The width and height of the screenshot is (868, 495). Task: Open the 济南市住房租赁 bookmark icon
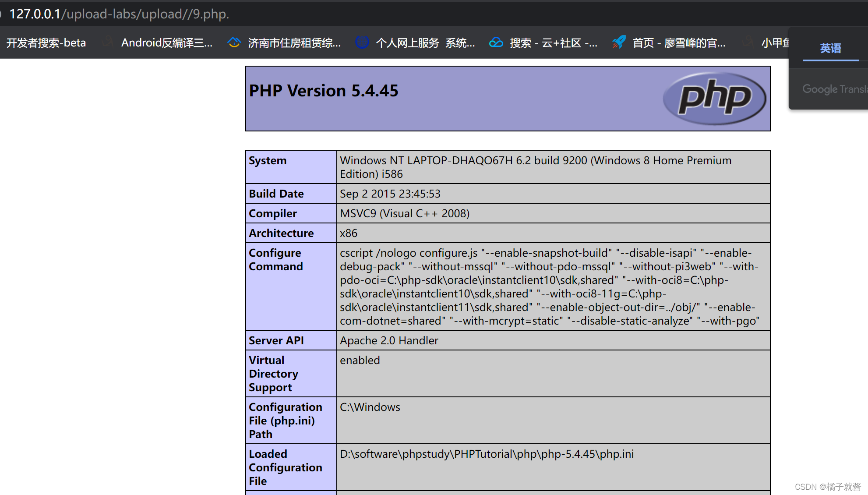234,42
